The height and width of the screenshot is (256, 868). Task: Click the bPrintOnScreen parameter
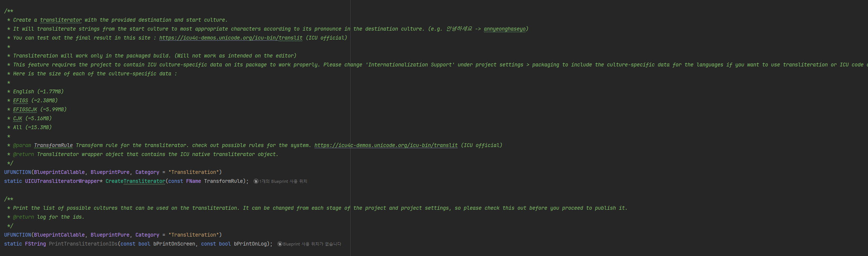[174, 244]
